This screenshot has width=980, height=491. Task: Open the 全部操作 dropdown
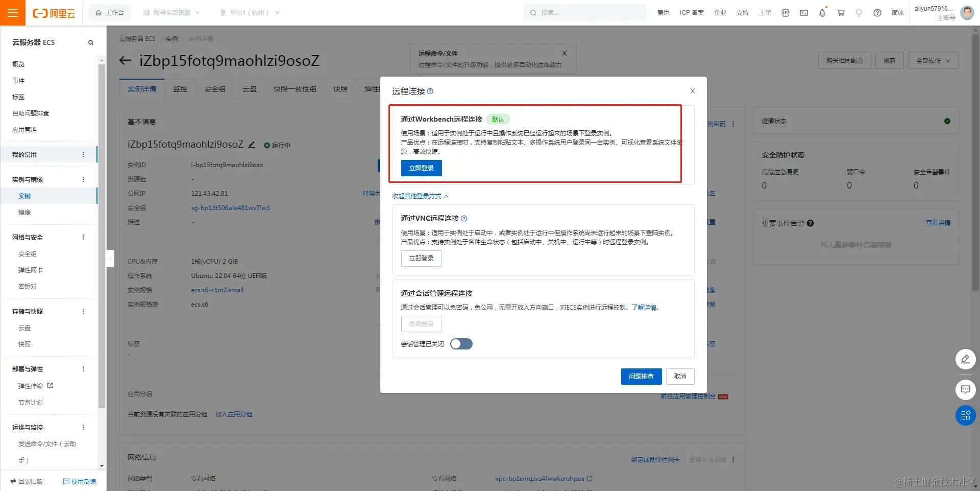click(x=933, y=61)
